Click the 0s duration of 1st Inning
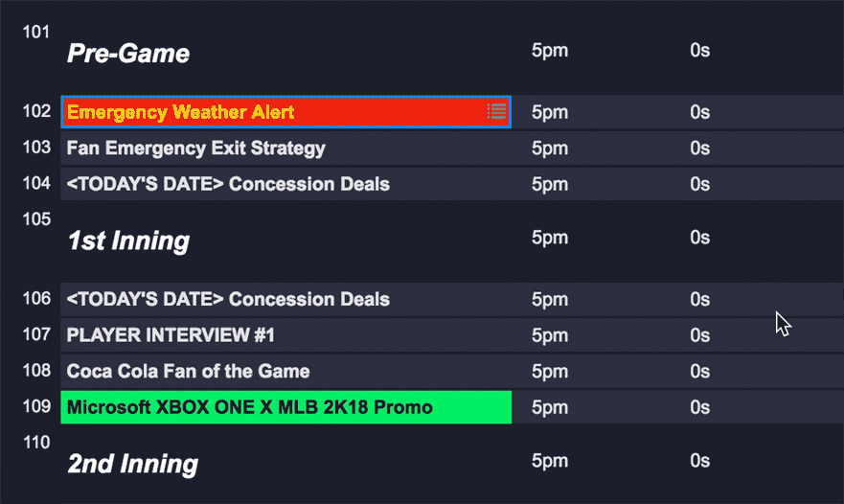This screenshot has width=844, height=504. coord(699,238)
